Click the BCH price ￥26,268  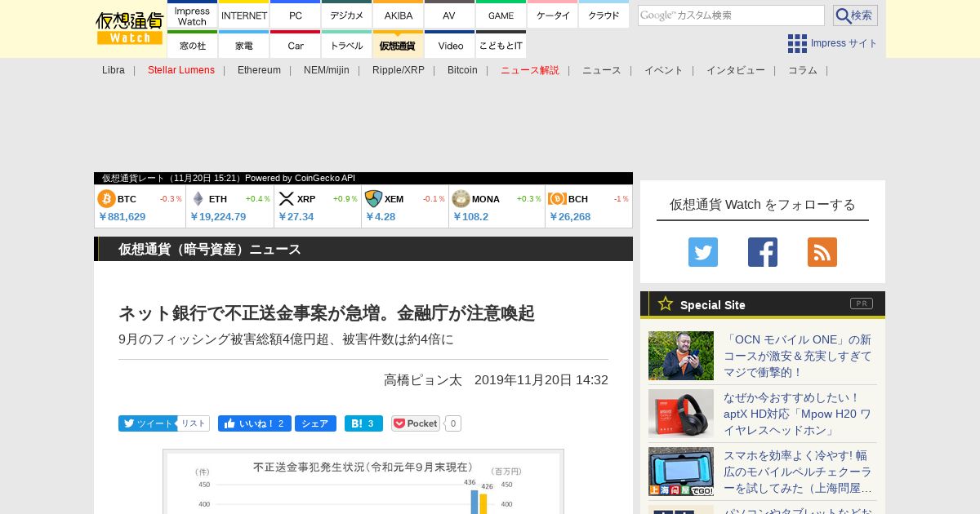[x=569, y=217]
